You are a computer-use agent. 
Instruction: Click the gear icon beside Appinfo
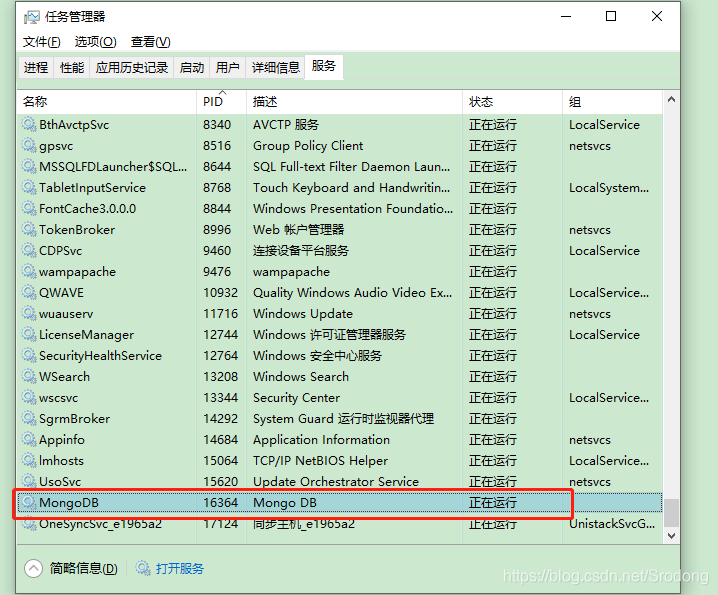[29, 439]
